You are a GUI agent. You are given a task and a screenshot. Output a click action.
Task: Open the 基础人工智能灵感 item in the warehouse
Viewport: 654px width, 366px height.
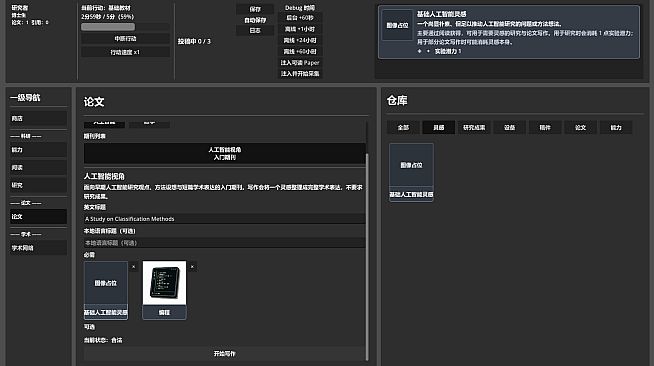click(x=411, y=172)
